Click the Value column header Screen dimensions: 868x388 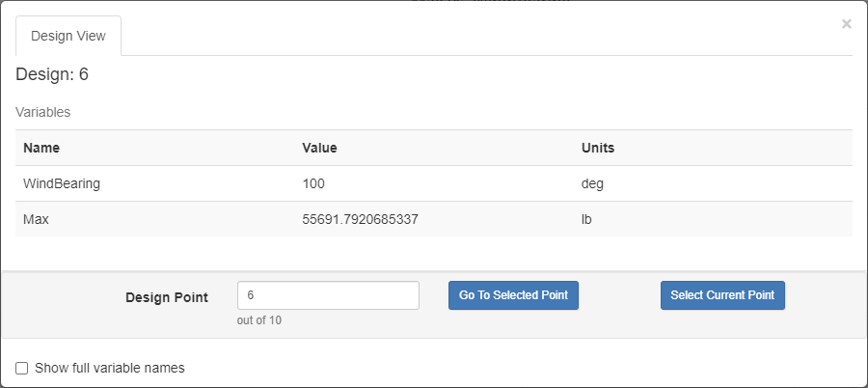[x=319, y=148]
